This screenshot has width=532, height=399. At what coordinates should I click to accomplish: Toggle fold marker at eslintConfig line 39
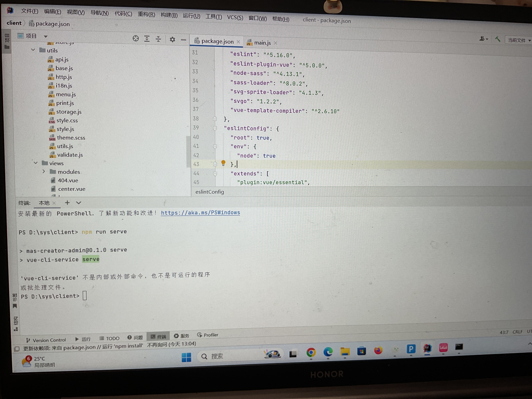[215, 128]
